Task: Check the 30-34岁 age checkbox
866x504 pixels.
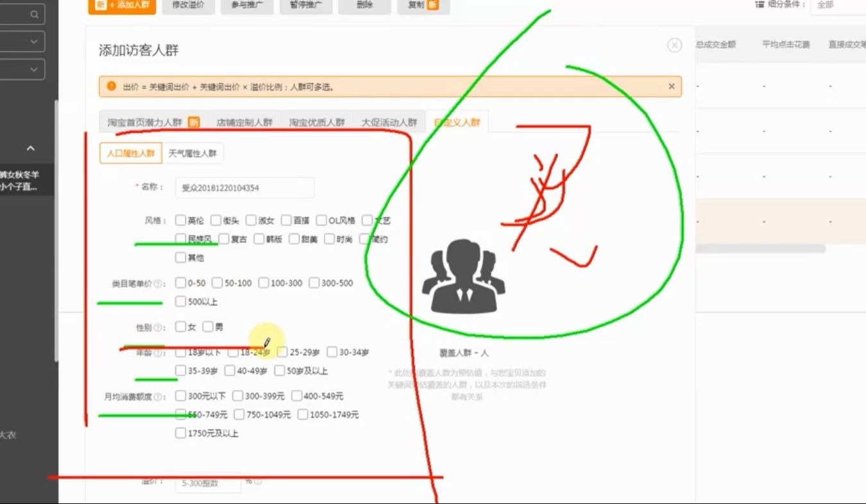Action: (x=332, y=352)
